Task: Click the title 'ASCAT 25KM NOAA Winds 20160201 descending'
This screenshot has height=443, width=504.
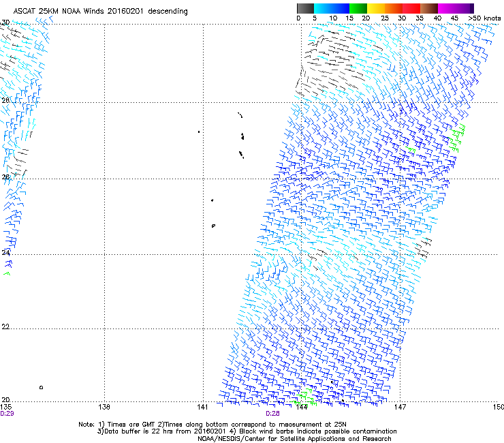Action: pyautogui.click(x=100, y=11)
